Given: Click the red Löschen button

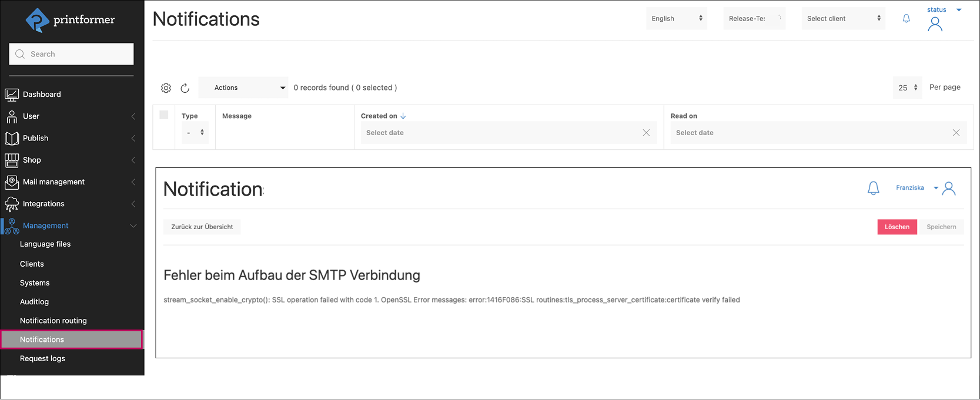Looking at the screenshot, I should tap(897, 227).
